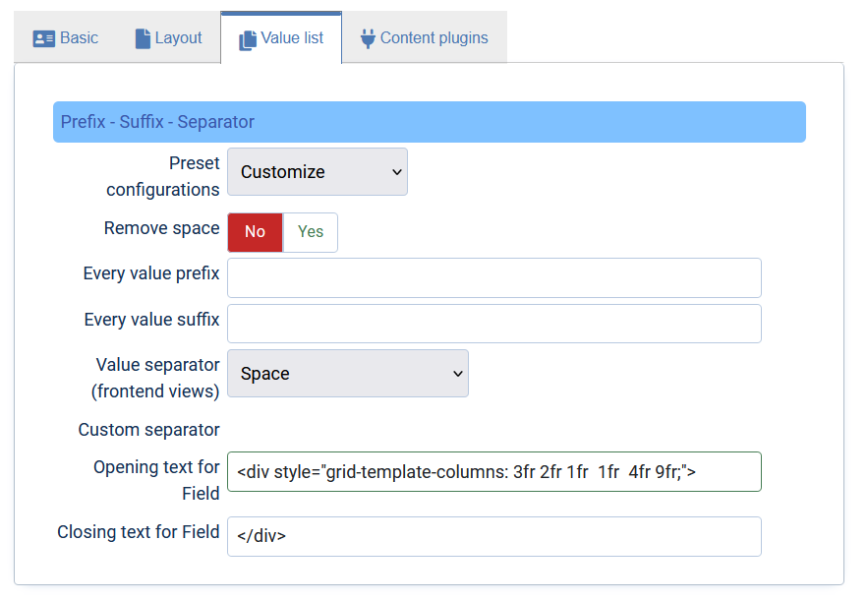Viewport: 868px width, 601px height.
Task: Click the Custom separator label
Action: 148,430
